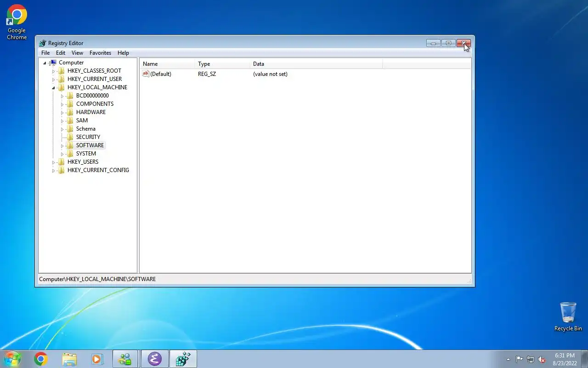Expand the Schema key
This screenshot has height=368, width=588.
coord(62,129)
